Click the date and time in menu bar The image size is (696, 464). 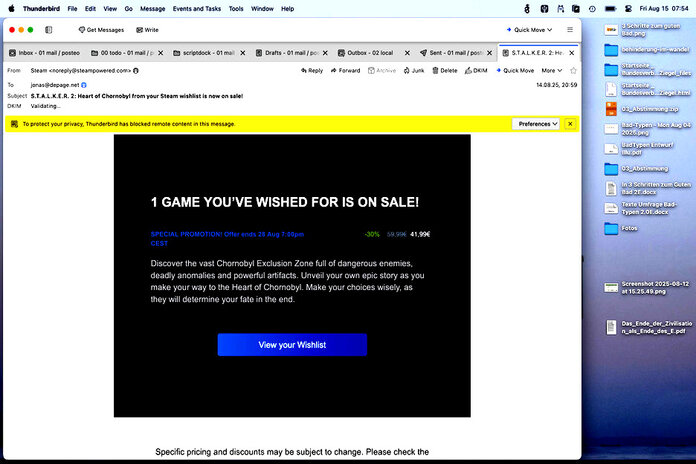coord(664,8)
